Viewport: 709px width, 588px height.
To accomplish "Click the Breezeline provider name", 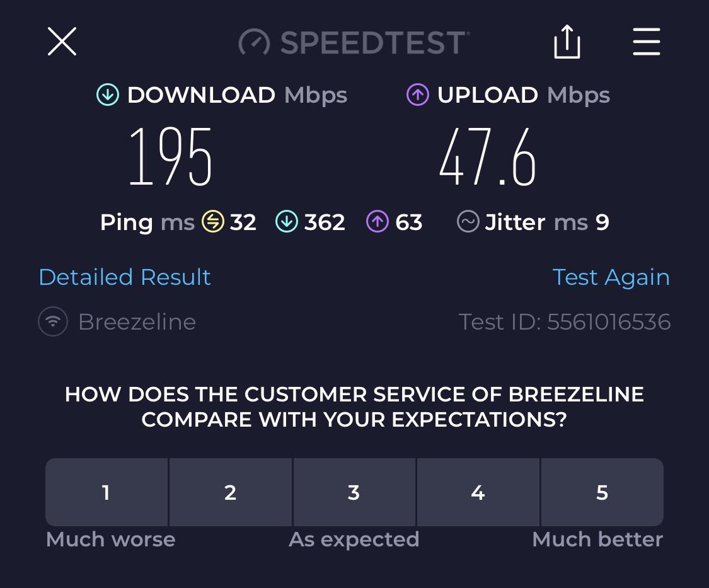I will 137,321.
